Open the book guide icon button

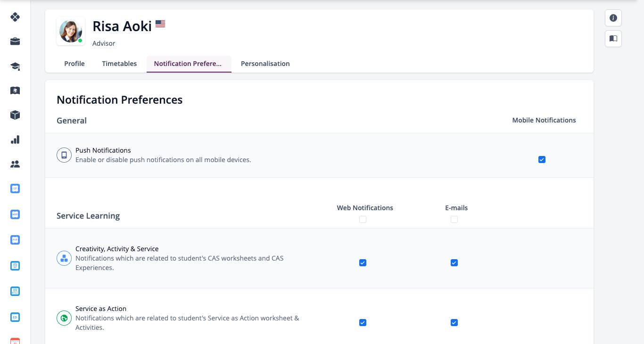click(613, 39)
